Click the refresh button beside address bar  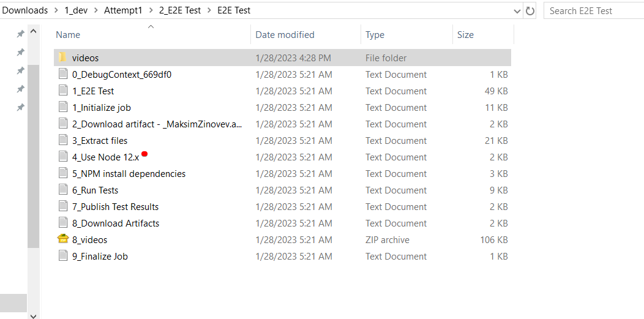(x=530, y=10)
